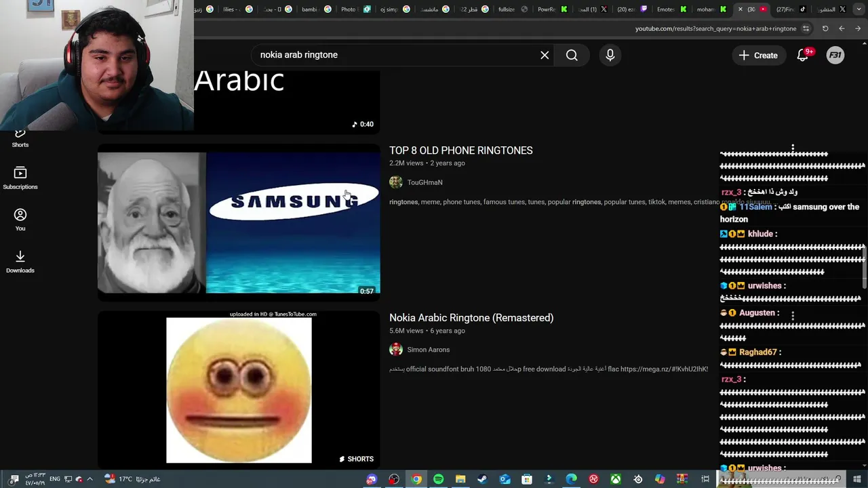Open taskbar clock and date

pos(35,479)
